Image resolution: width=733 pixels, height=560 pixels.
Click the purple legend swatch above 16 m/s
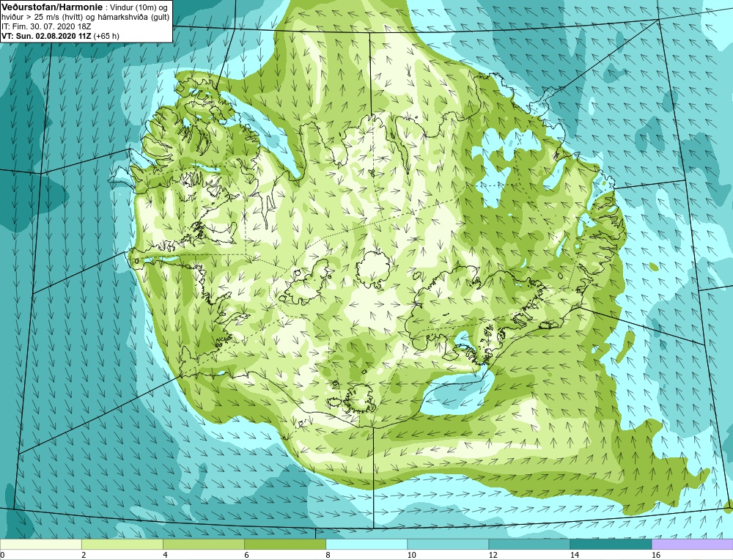point(693,544)
